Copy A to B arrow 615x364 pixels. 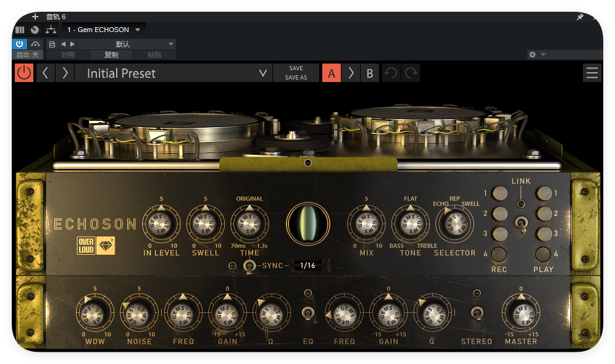pos(351,73)
